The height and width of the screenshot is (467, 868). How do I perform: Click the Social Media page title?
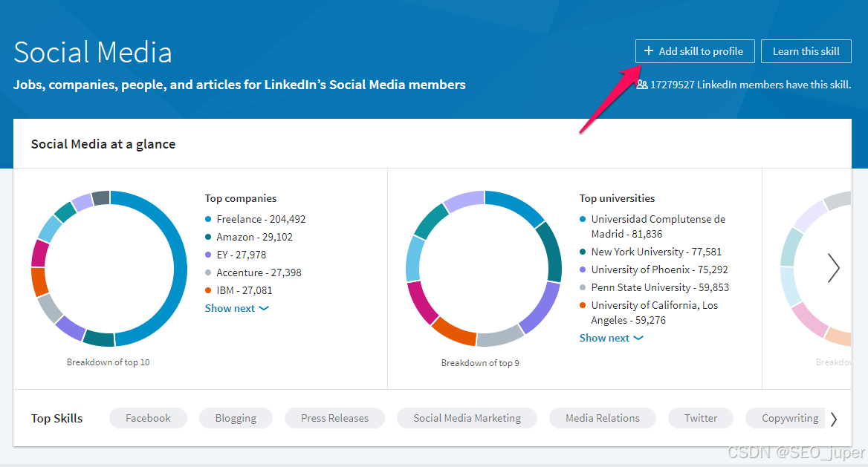point(92,52)
